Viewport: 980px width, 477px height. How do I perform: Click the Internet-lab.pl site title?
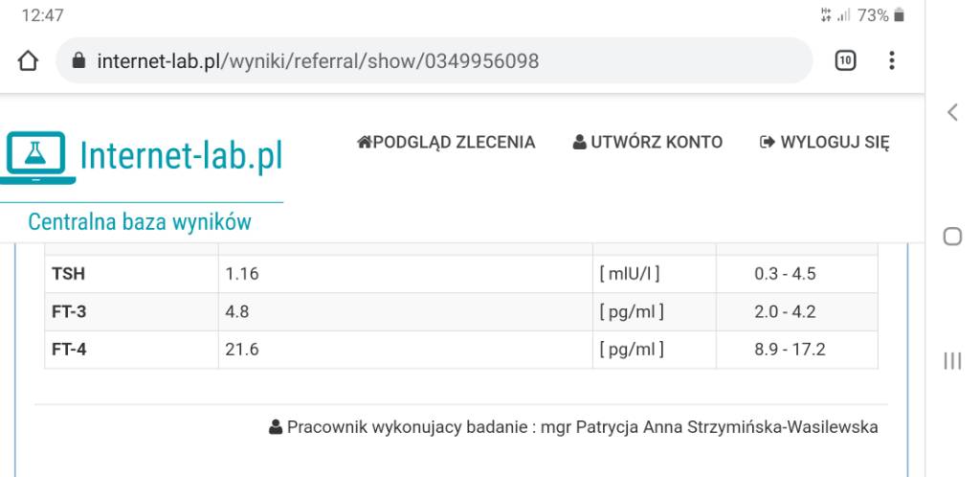coord(182,156)
